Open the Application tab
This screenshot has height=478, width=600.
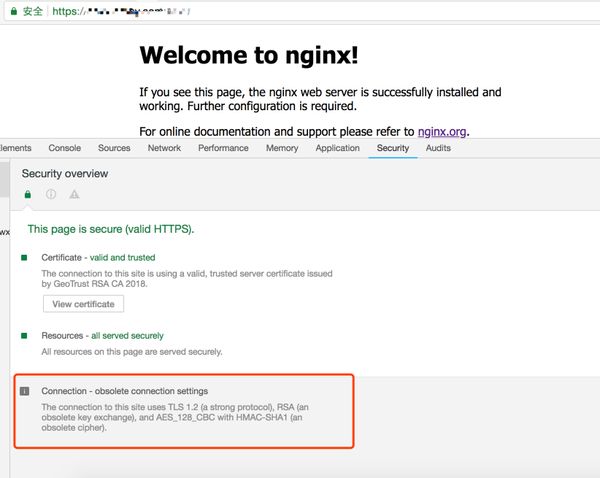(338, 148)
